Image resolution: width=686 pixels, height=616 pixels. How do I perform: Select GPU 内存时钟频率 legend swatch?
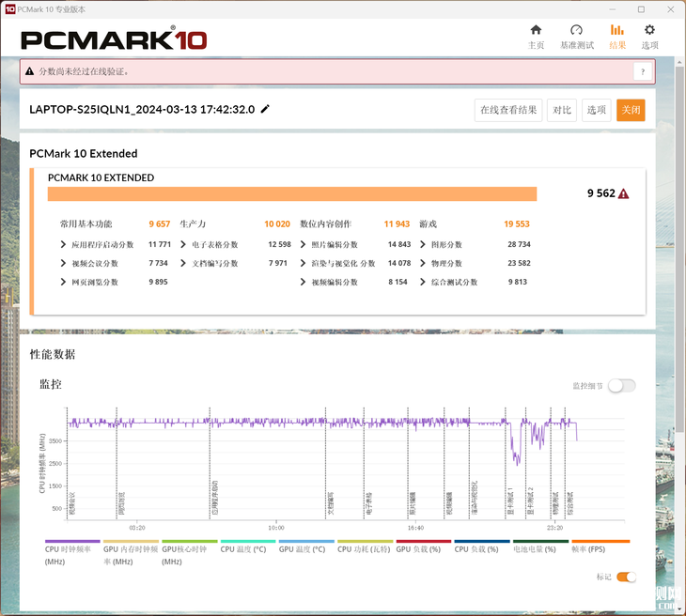point(131,541)
